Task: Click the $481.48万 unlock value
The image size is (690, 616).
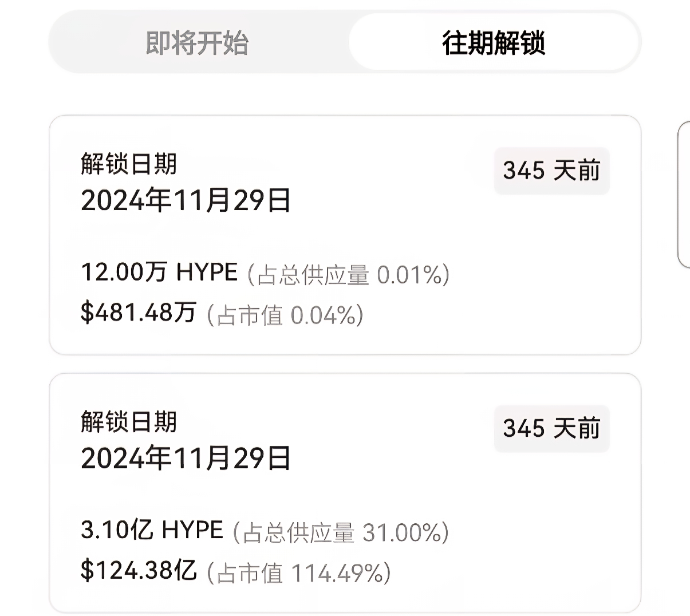Action: tap(139, 313)
